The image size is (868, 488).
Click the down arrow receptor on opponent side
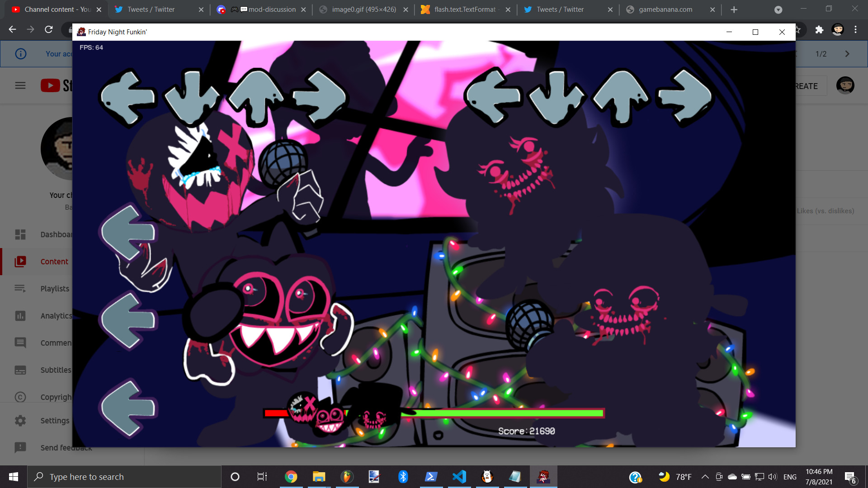click(192, 97)
